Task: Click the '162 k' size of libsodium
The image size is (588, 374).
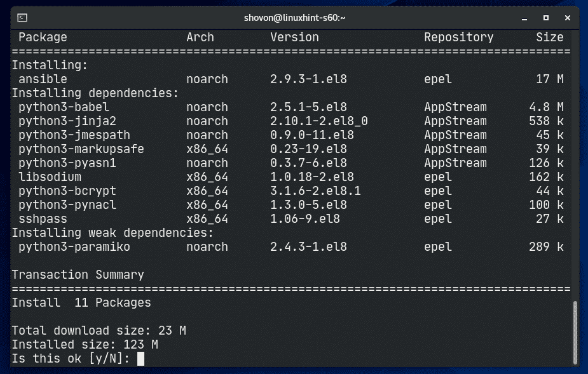Action: click(x=547, y=177)
